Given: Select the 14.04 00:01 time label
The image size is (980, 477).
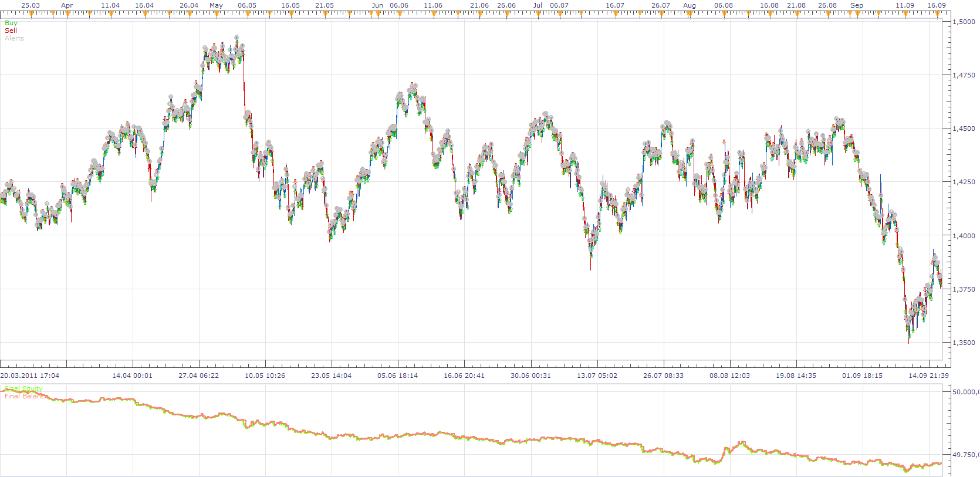Looking at the screenshot, I should coord(132,375).
